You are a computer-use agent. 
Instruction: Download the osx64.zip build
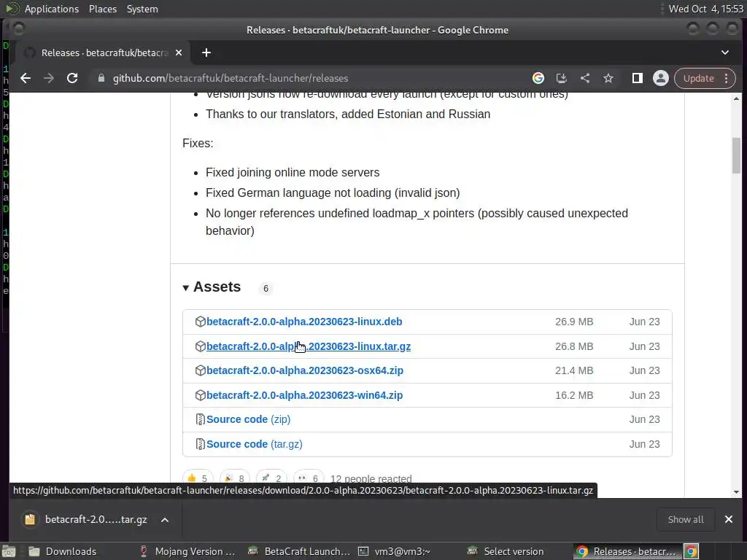point(304,370)
